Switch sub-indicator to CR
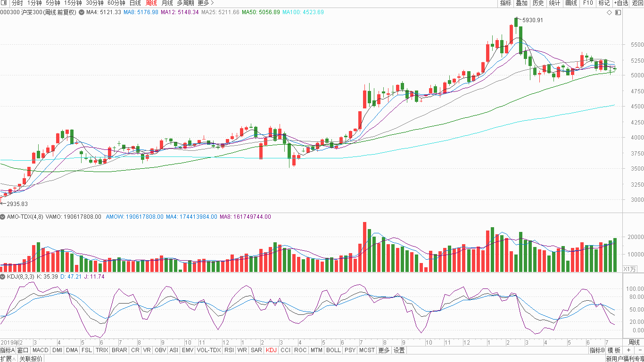The width and height of the screenshot is (644, 362). (x=135, y=350)
